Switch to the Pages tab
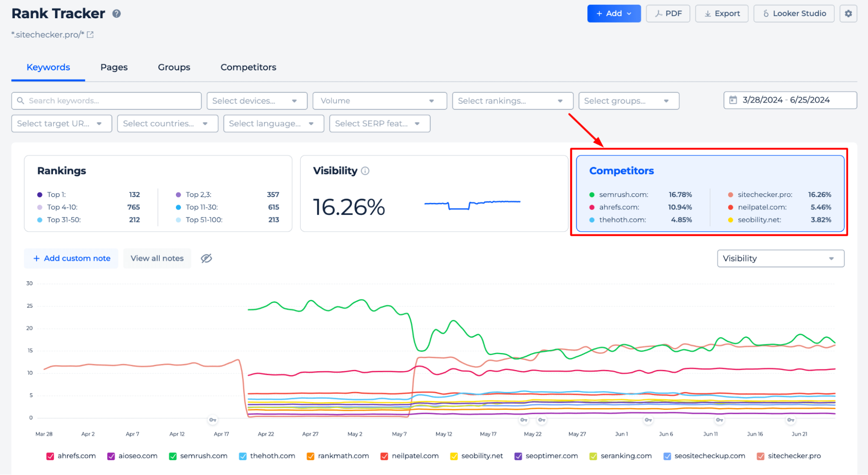This screenshot has height=475, width=868. (114, 67)
